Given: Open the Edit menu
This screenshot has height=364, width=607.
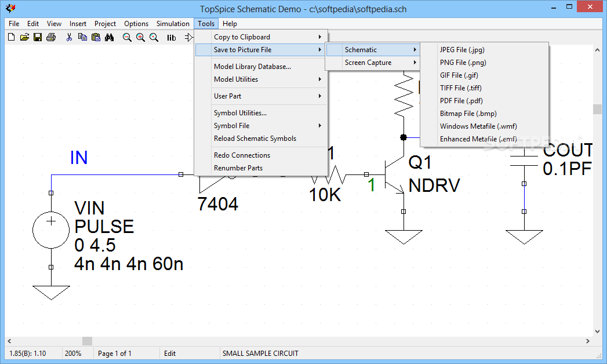Looking at the screenshot, I should coord(33,24).
